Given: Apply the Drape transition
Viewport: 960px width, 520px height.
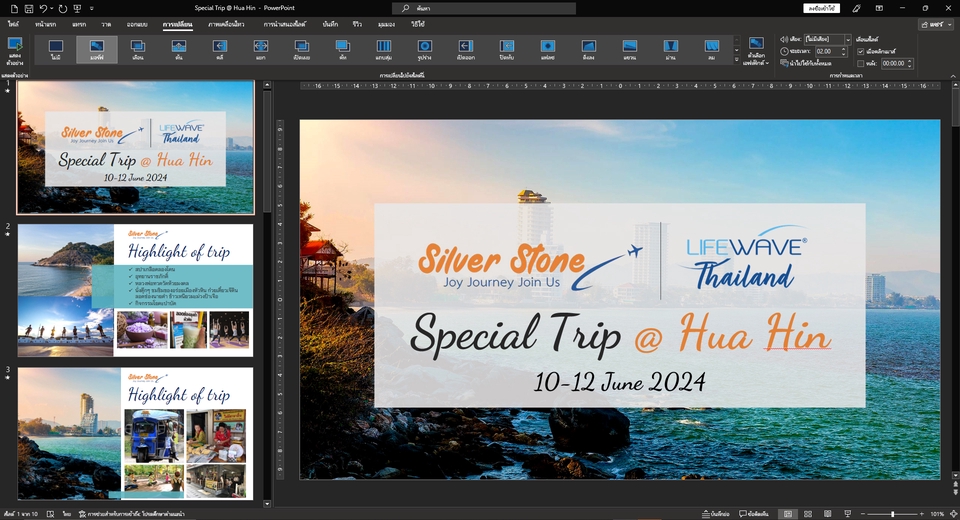Looking at the screenshot, I should [630, 50].
